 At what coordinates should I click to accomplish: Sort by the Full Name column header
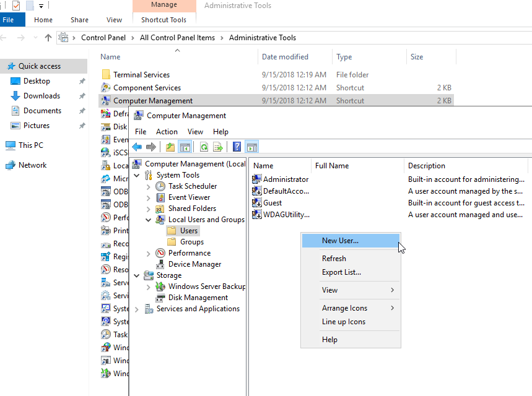[357, 166]
